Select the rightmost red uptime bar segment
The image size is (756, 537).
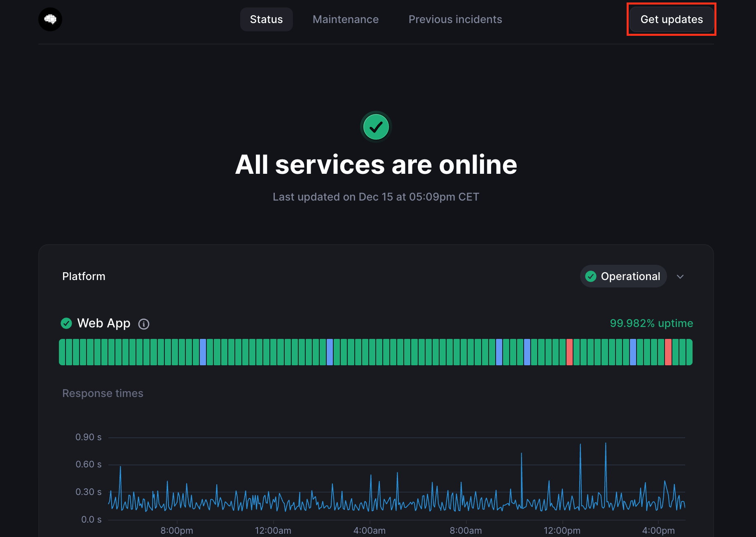coord(668,352)
